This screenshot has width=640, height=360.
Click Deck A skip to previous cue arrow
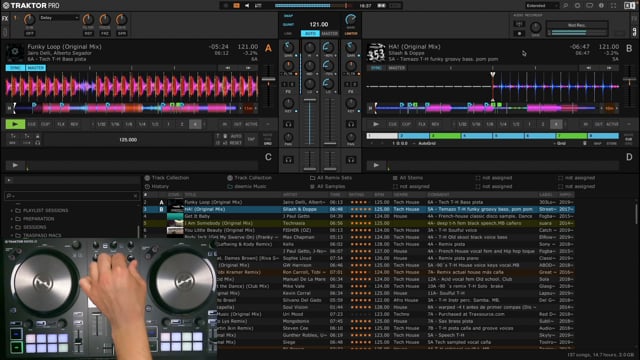point(228,68)
